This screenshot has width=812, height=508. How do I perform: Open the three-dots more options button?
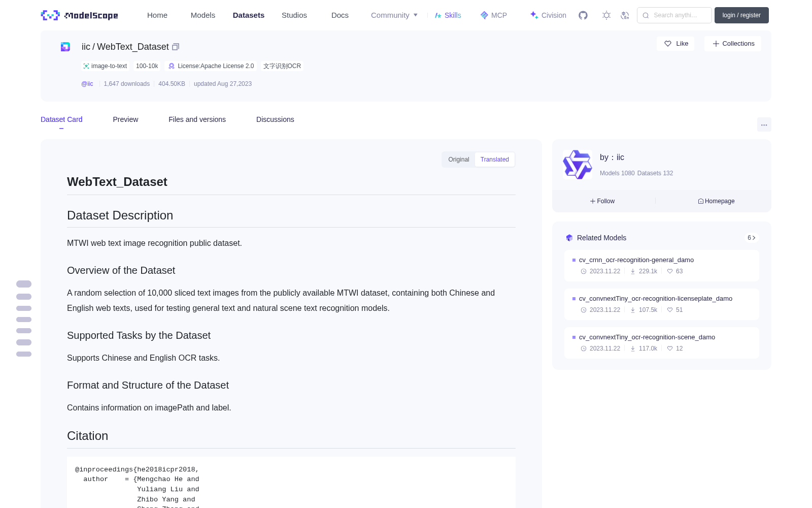click(764, 124)
